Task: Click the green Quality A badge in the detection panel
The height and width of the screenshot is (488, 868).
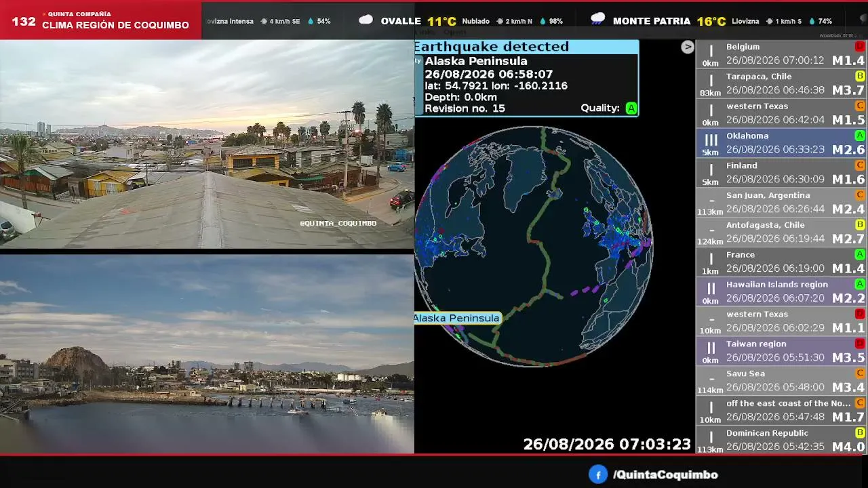Action: (x=631, y=108)
